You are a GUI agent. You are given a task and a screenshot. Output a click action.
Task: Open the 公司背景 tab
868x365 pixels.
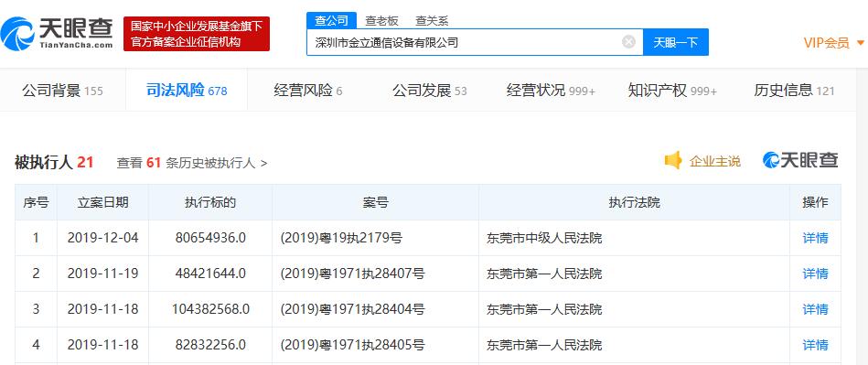pos(62,91)
